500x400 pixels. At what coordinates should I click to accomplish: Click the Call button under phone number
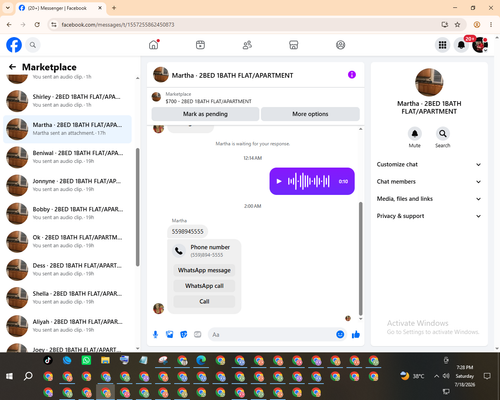pyautogui.click(x=204, y=302)
